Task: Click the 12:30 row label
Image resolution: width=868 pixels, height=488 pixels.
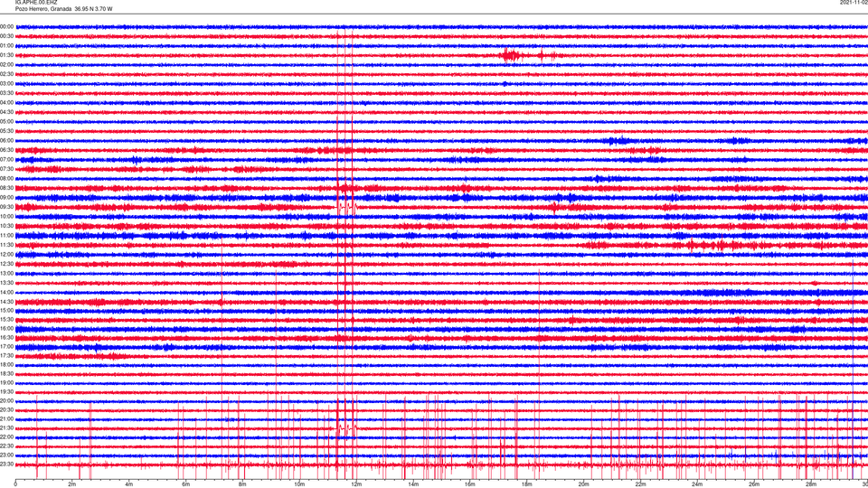Action: (x=7, y=264)
